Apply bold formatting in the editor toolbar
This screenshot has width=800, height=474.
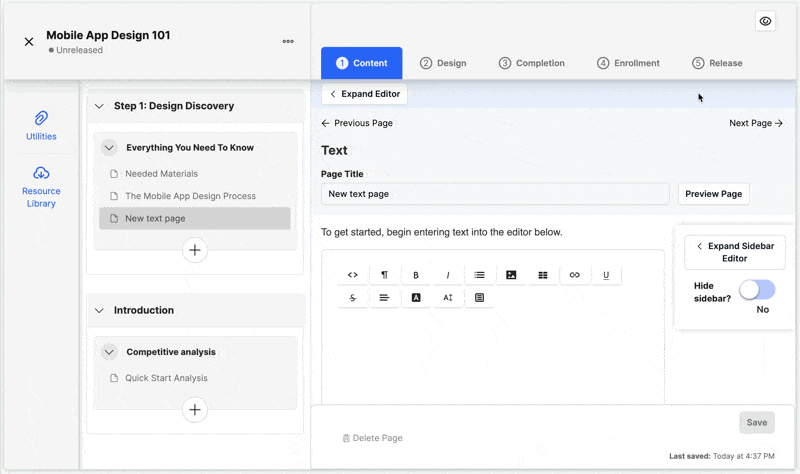(x=416, y=275)
